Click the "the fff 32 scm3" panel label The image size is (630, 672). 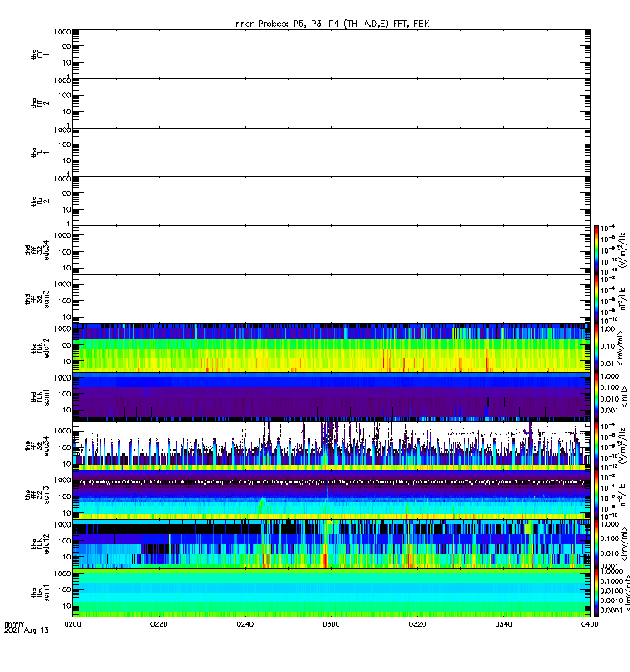[37, 495]
